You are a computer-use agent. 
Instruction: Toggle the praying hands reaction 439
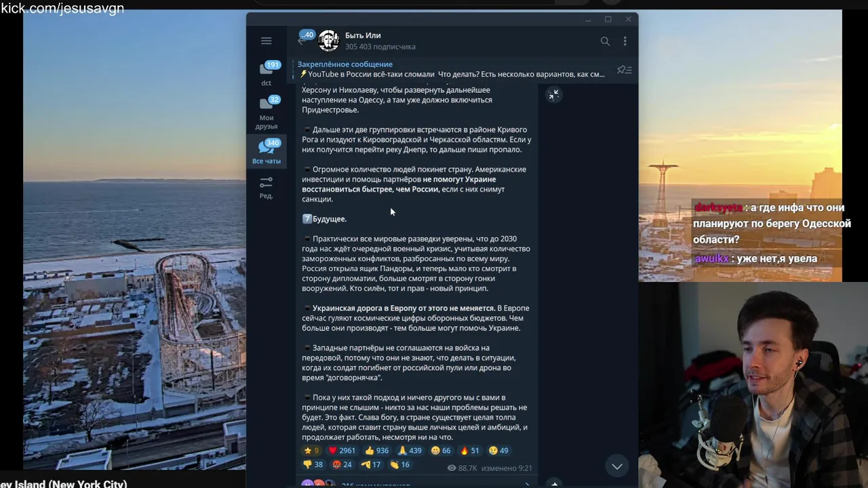point(410,450)
